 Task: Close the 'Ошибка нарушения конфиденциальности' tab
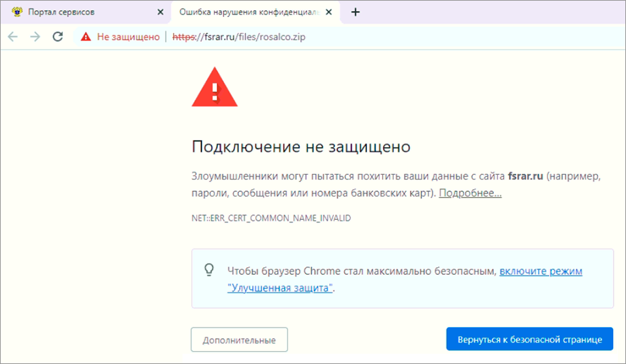pos(328,12)
